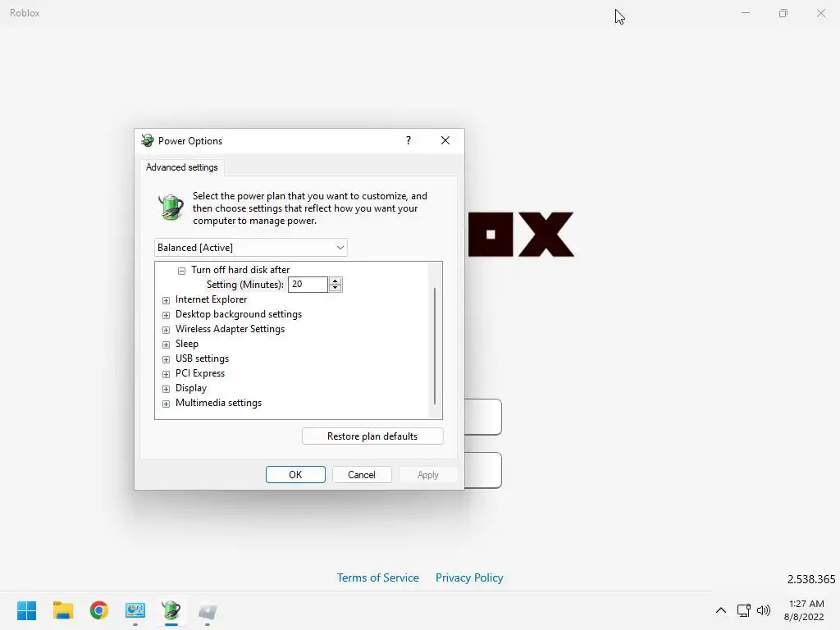Minimize the Roblox window
840x630 pixels.
pyautogui.click(x=746, y=13)
